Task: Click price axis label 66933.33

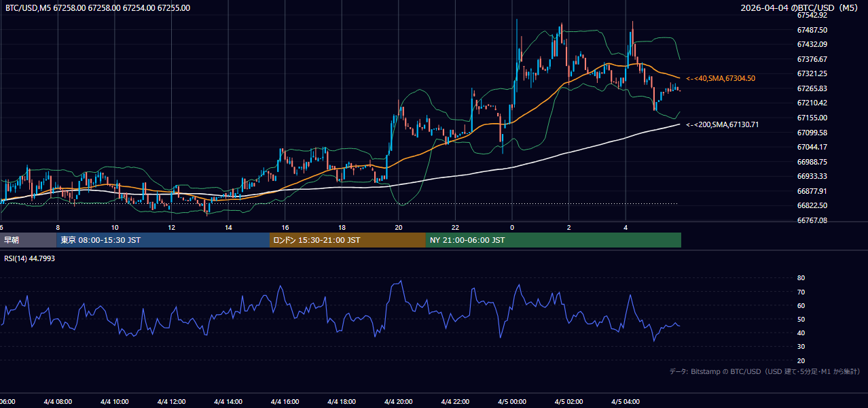Action: pos(812,176)
